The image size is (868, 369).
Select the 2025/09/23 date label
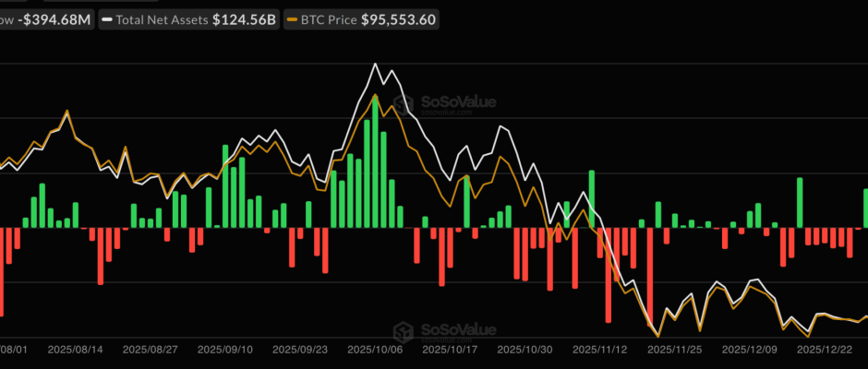[301, 351]
